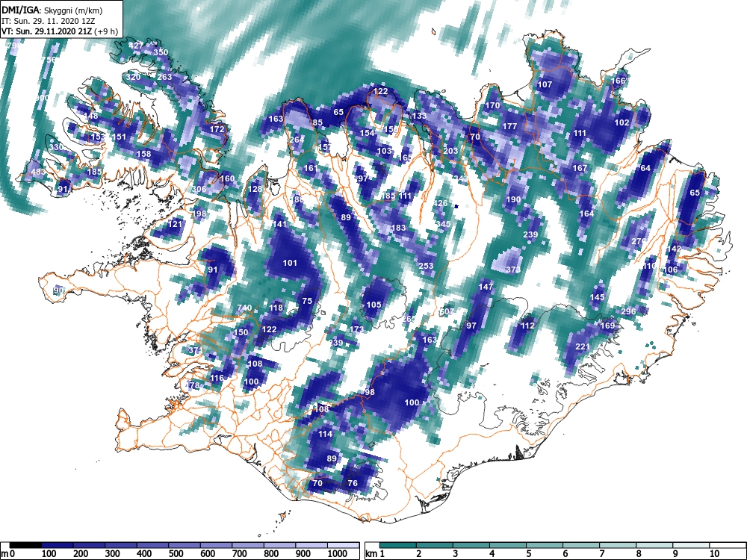Click the dark teal swatch between 1 and 2 km
Screen dimensions: 747x560
398,545
